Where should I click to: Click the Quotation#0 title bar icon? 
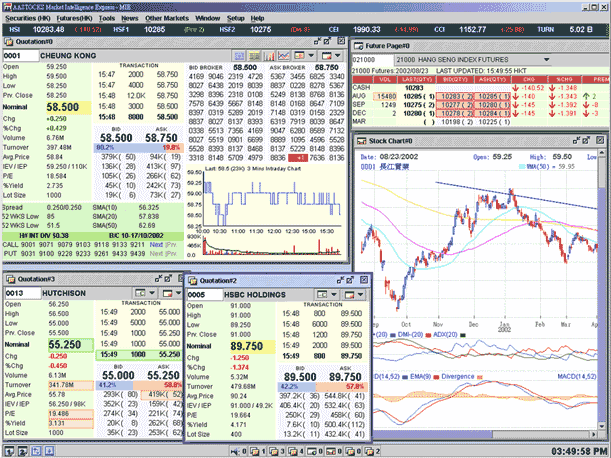point(9,41)
